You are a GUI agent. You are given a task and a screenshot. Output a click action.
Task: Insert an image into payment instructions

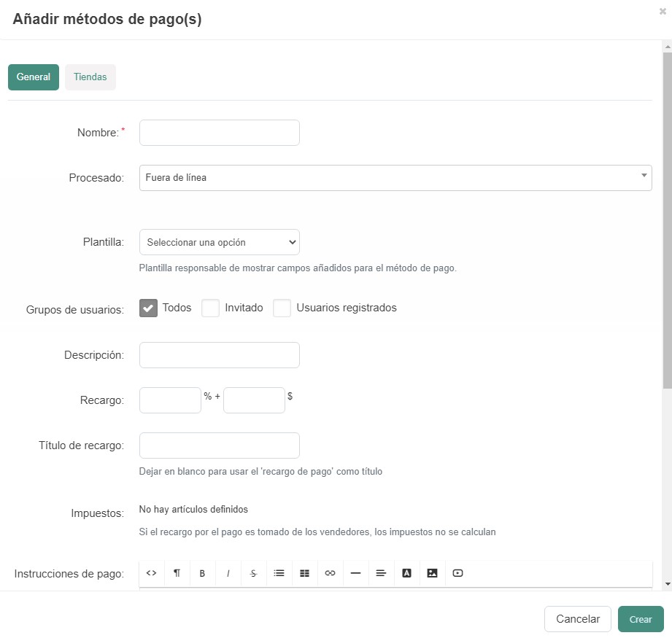pyautogui.click(x=432, y=573)
